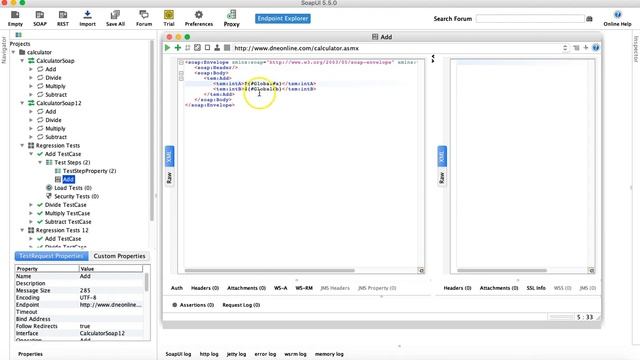Open the Auth tab below request
Image resolution: width=640 pixels, height=360 pixels.
click(177, 288)
